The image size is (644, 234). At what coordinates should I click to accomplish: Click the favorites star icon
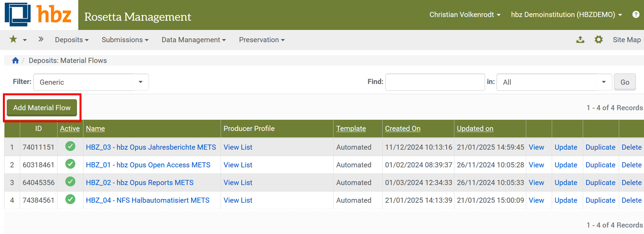[13, 39]
